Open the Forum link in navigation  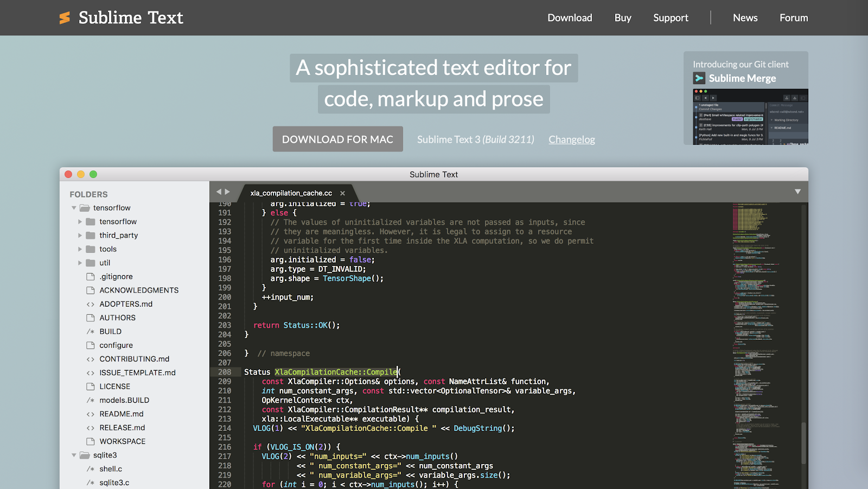click(x=794, y=18)
